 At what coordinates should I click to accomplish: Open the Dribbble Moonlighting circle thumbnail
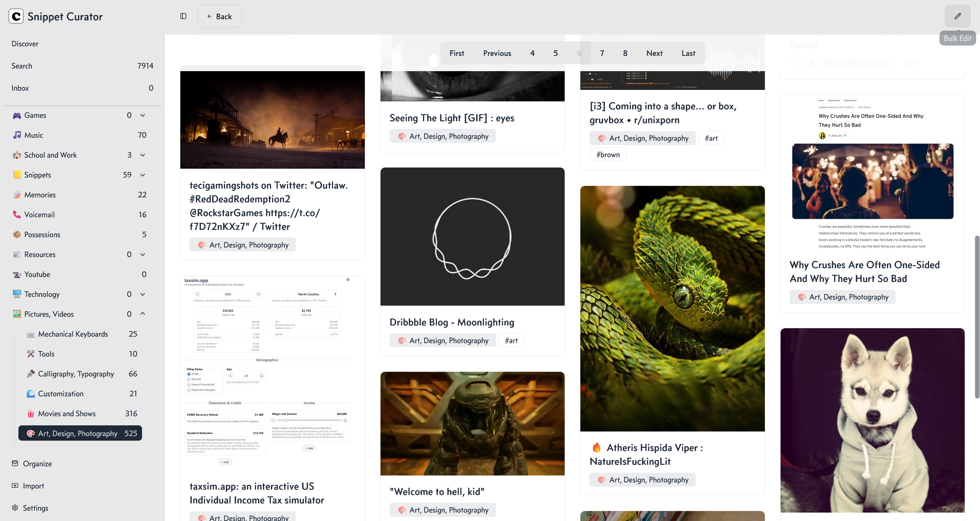[472, 237]
